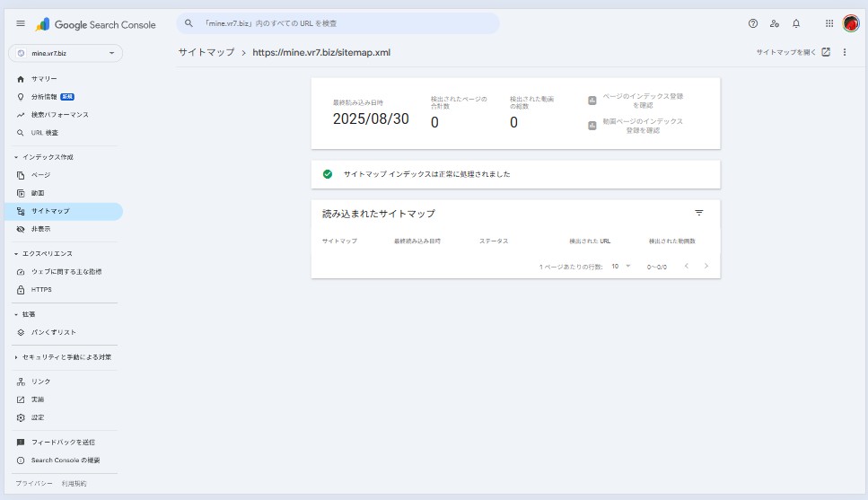Expand the セキュリティと手動による対策 section
Screen dimensions: 868x500
16,357
